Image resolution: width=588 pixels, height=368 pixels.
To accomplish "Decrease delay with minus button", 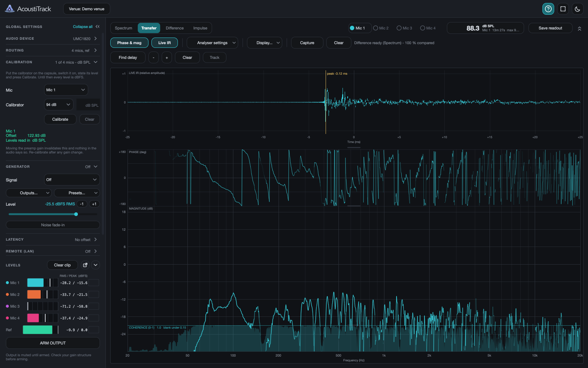I will coord(154,57).
